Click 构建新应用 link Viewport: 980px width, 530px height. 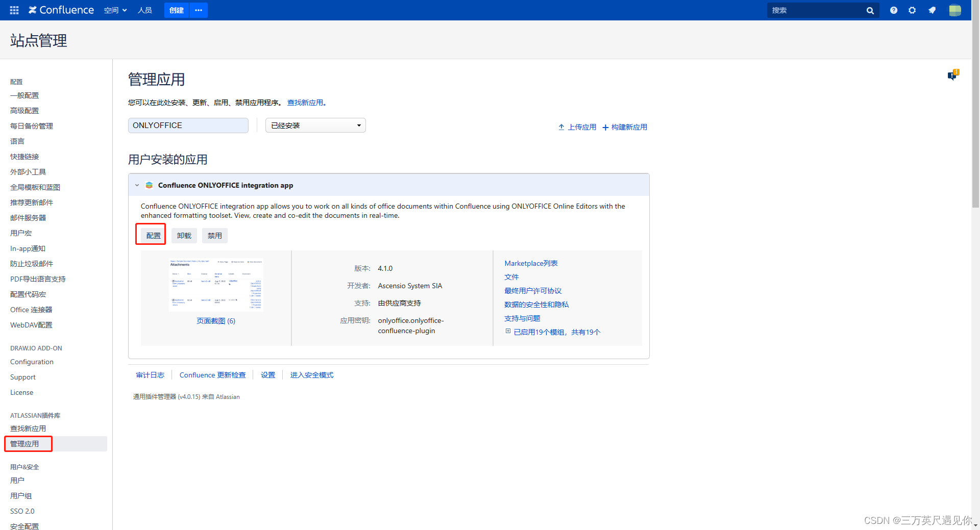click(625, 127)
